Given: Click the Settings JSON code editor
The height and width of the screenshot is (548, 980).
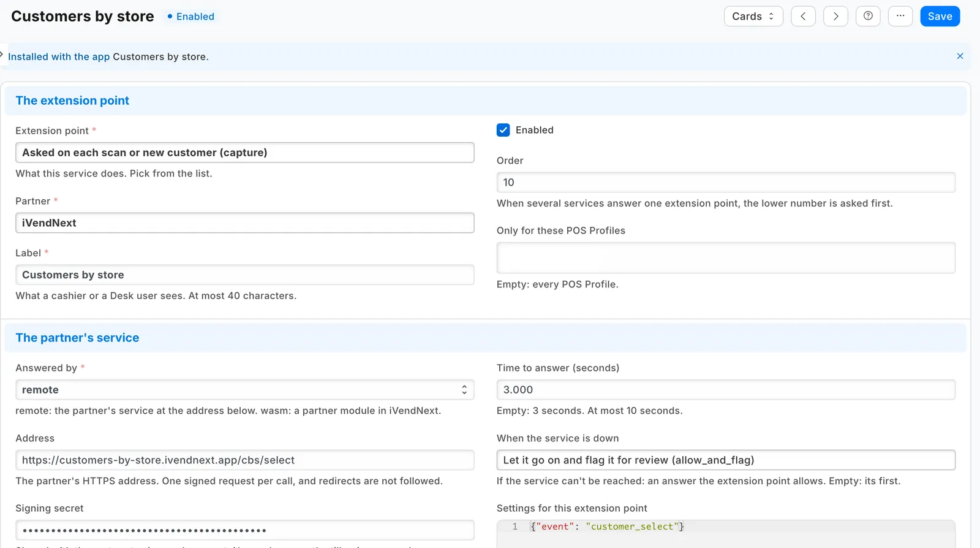Looking at the screenshot, I should point(726,534).
